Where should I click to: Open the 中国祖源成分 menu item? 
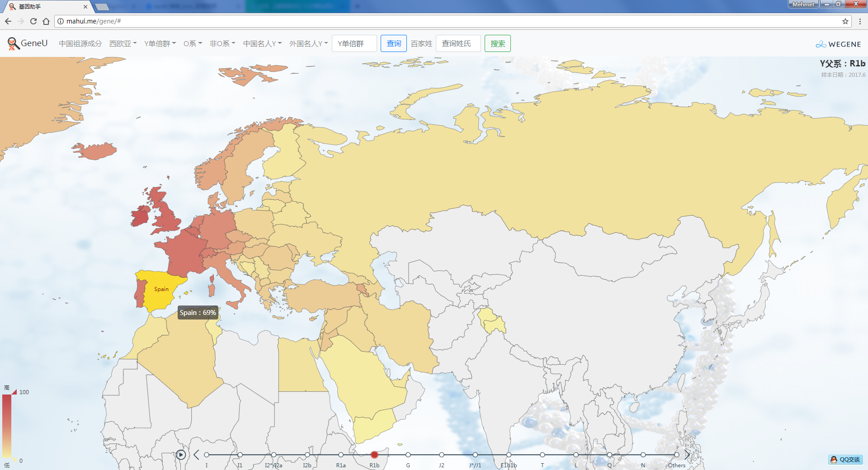point(80,44)
